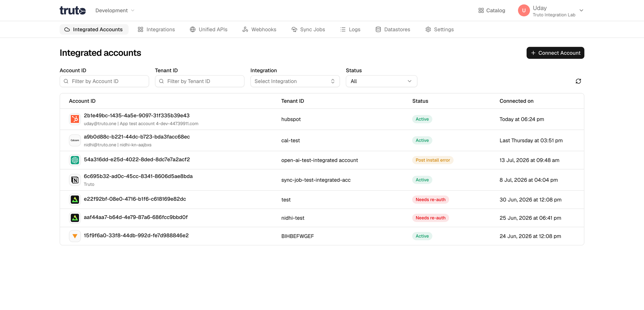
Task: Click the refresh accounts list icon
Action: point(578,81)
